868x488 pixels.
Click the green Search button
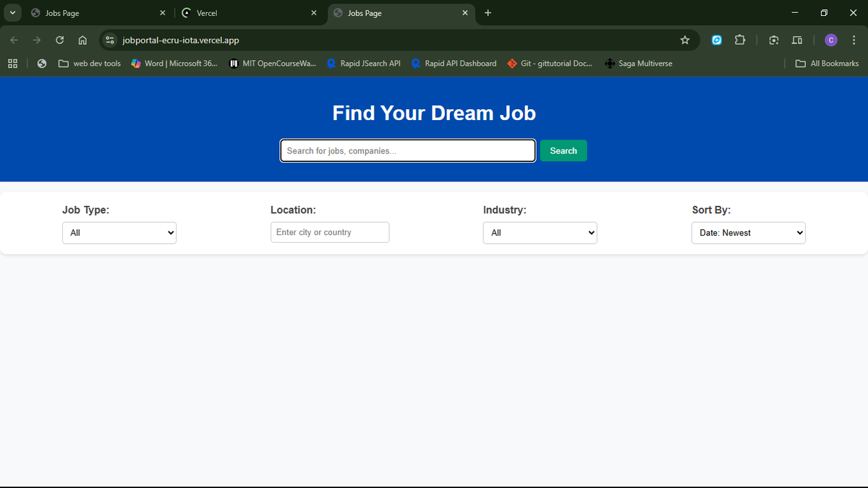click(563, 150)
